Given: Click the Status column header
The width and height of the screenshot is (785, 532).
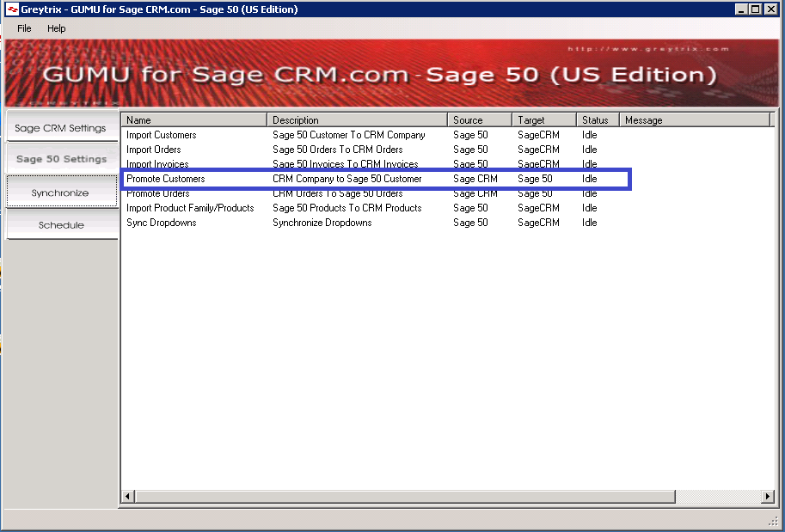Looking at the screenshot, I should [x=598, y=120].
